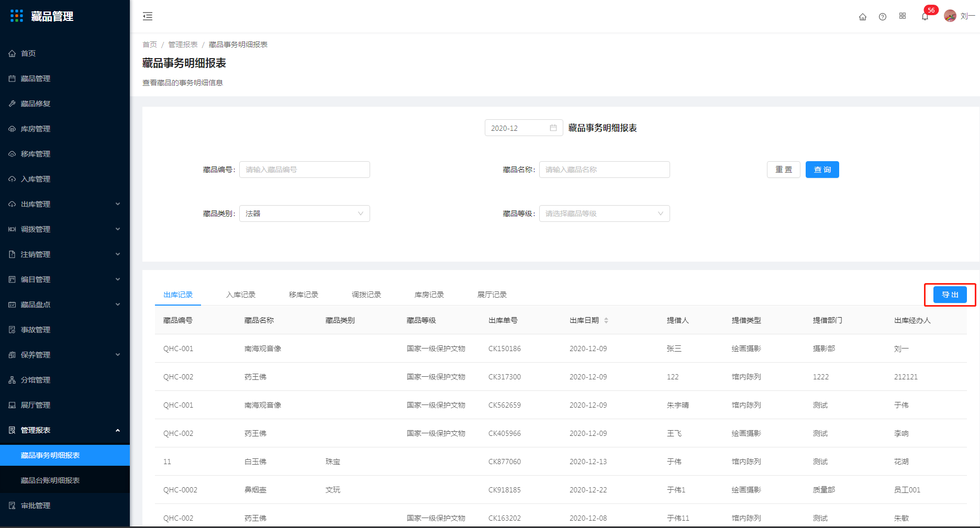Click the 提借部门 cell 质量部
The image size is (980, 528).
824,490
